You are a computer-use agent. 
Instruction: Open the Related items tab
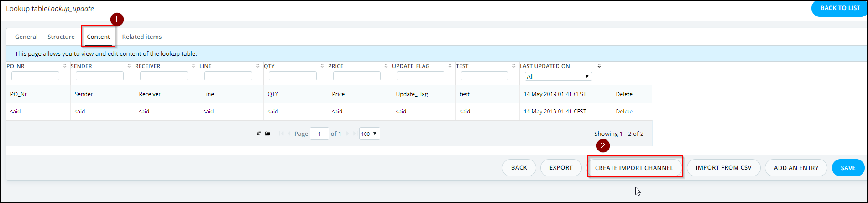(x=142, y=37)
